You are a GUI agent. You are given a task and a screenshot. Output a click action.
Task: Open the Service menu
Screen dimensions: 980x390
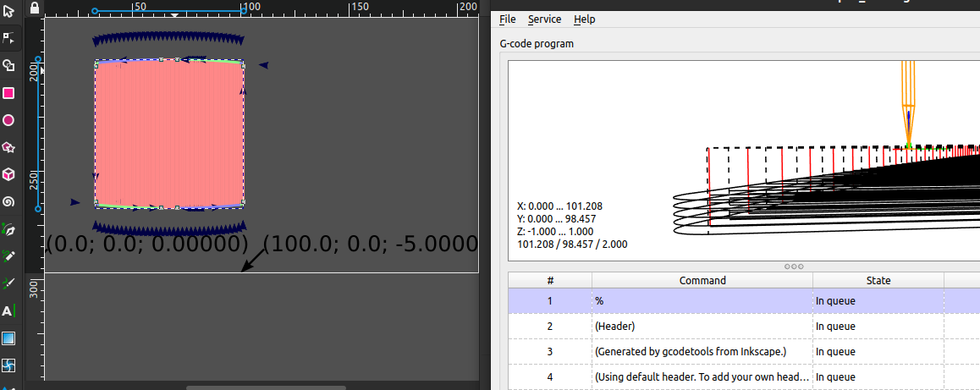pyautogui.click(x=544, y=19)
